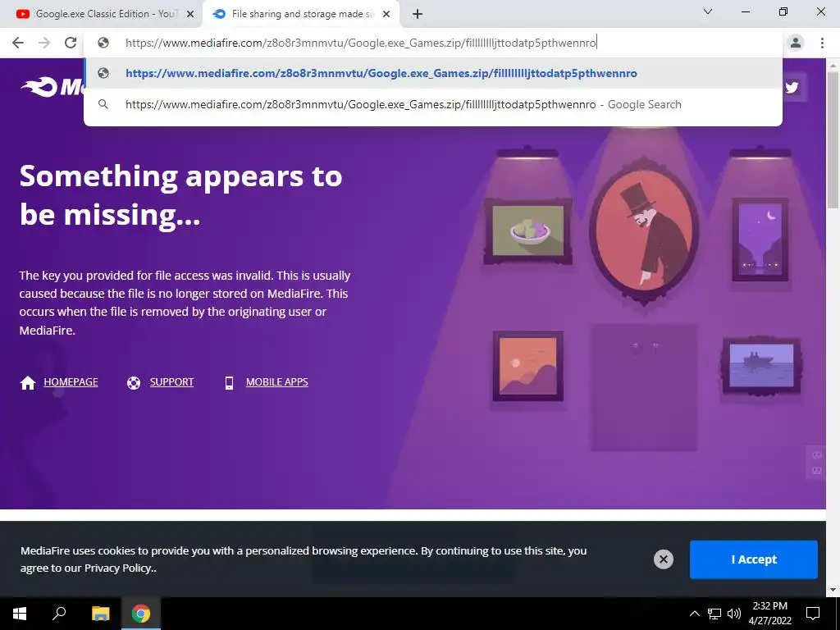Screen dimensions: 840x630
Task: Click the top-hat man oval portrait
Action: pyautogui.click(x=644, y=231)
